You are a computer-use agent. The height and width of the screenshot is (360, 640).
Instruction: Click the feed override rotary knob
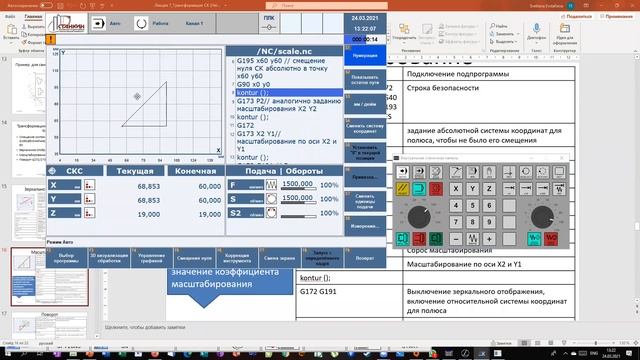pos(419,217)
